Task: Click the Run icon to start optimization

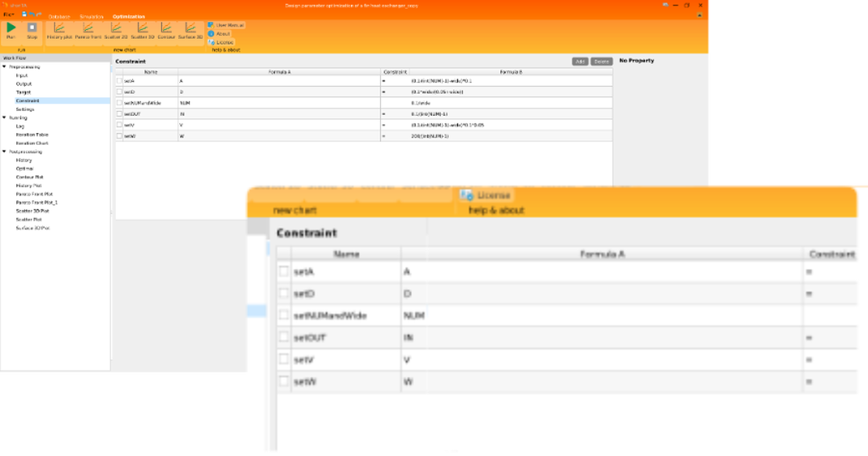Action: pos(12,28)
